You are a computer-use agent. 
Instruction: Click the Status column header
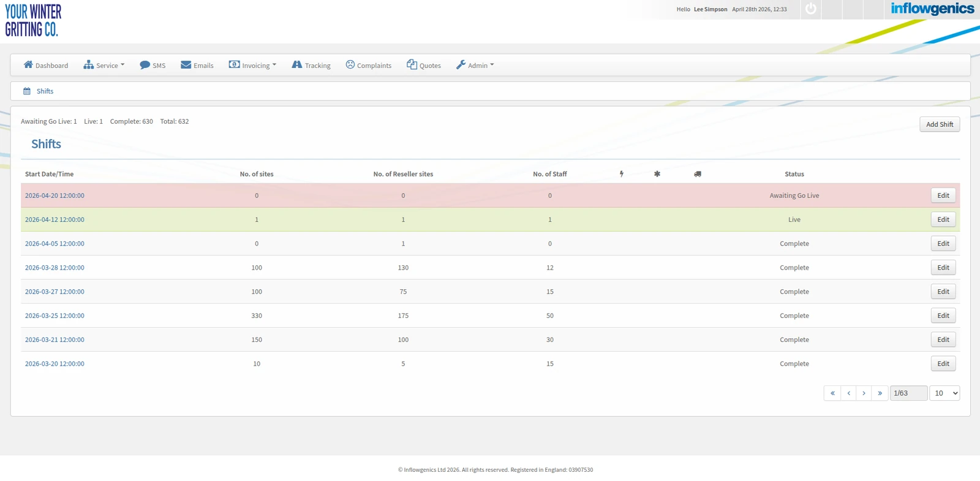click(794, 174)
